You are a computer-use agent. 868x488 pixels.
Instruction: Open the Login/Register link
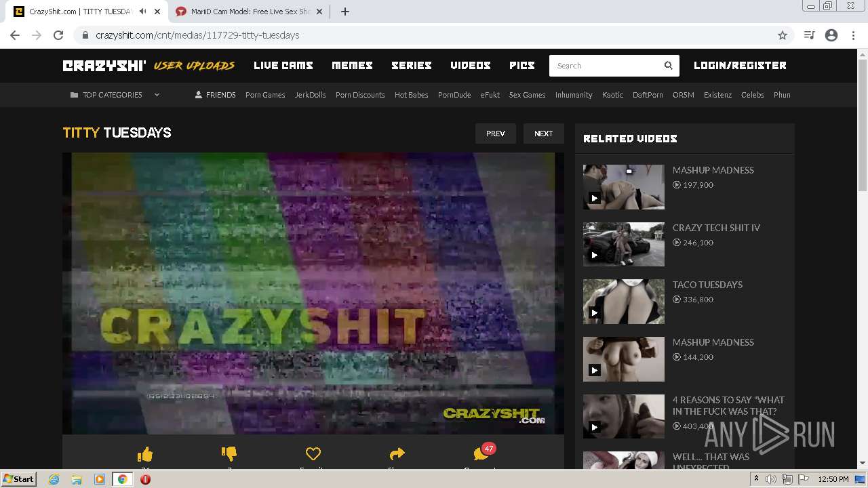[740, 66]
